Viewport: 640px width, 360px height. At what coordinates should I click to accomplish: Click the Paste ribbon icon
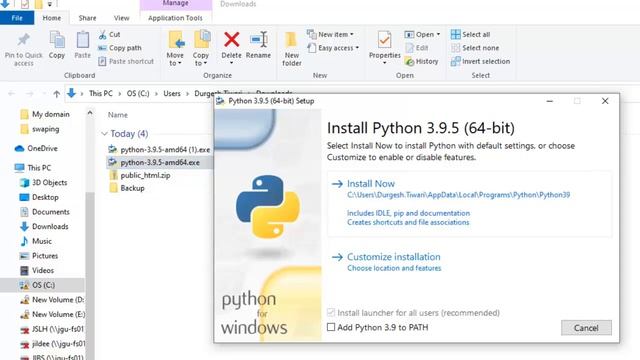coord(82,40)
